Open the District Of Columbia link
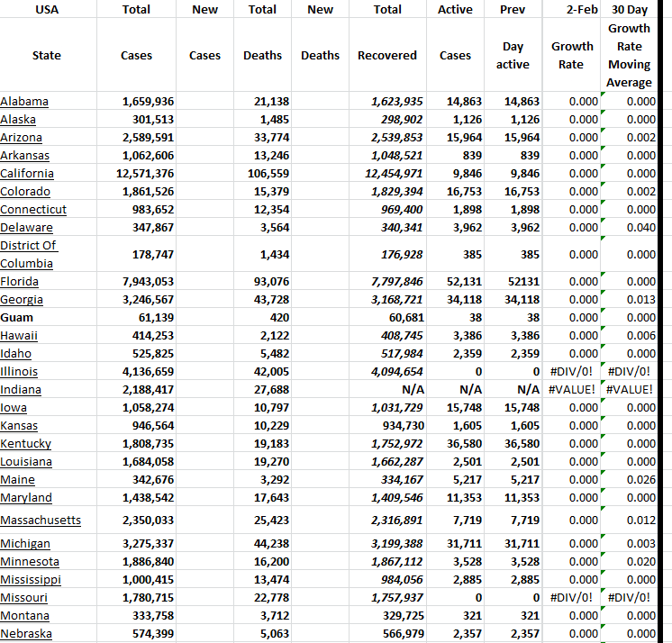Screen dimensions: 672x643 pos(28,254)
